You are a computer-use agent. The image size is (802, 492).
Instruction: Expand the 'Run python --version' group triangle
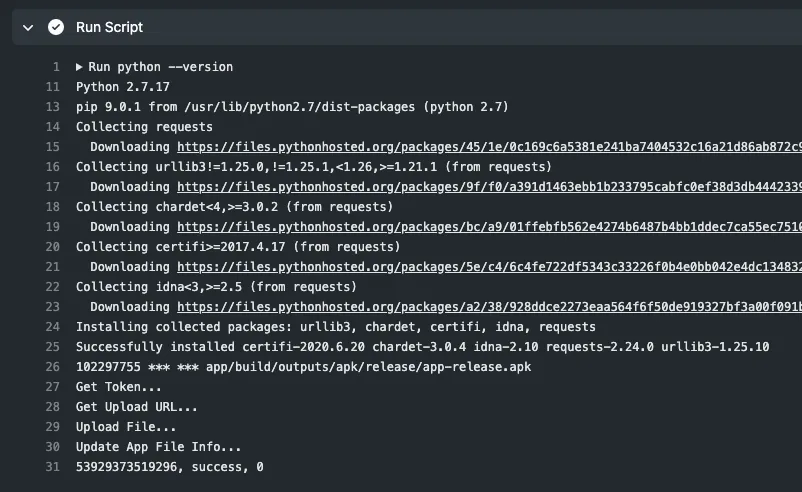click(79, 67)
